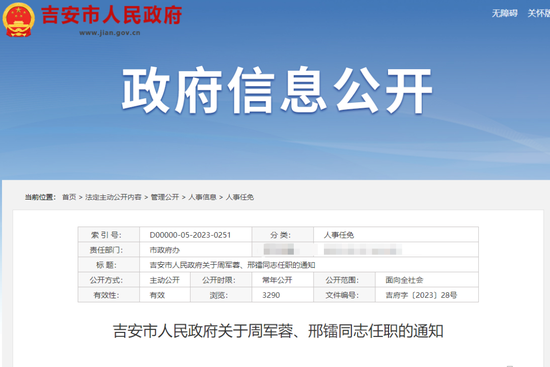Open 人事任免 breadcrumb link

[x=240, y=197]
